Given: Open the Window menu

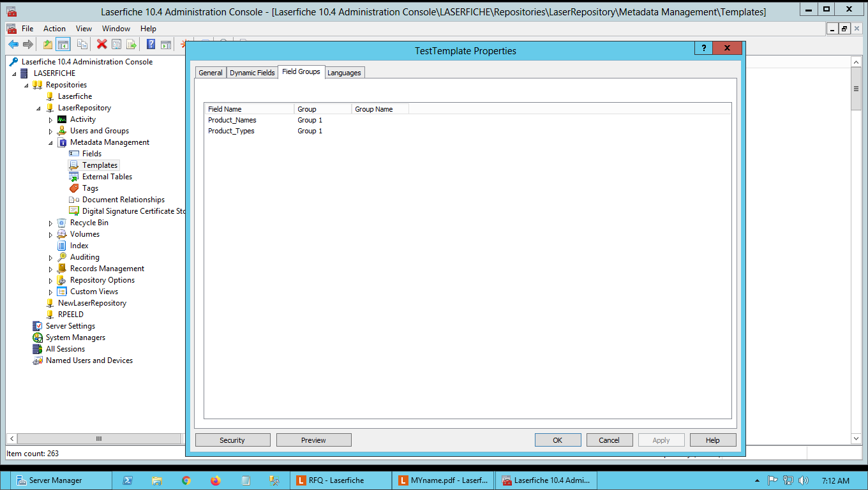Looking at the screenshot, I should [x=116, y=29].
